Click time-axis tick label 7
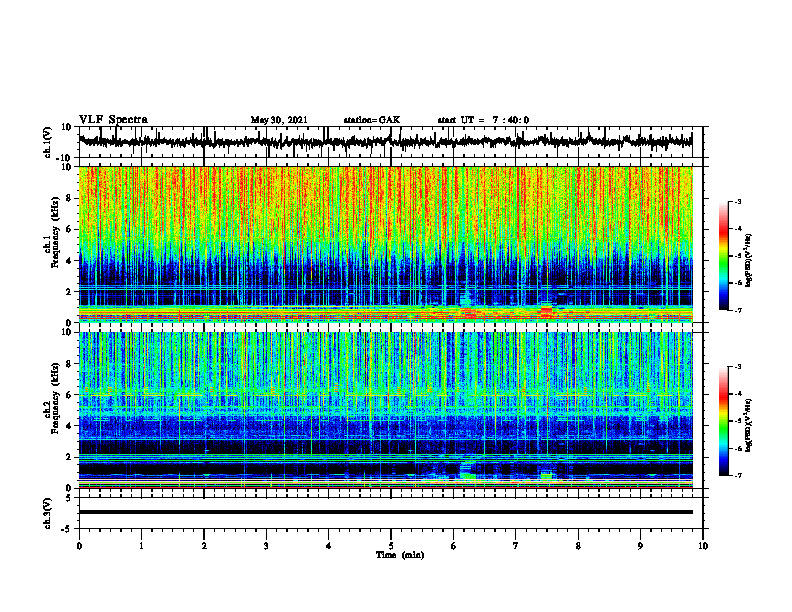The image size is (792, 612). 516,546
